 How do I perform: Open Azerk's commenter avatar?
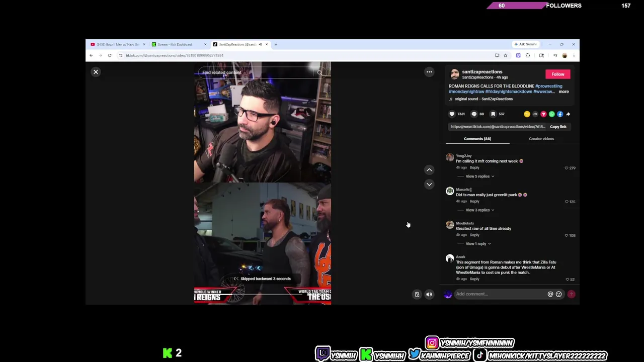pos(450,258)
